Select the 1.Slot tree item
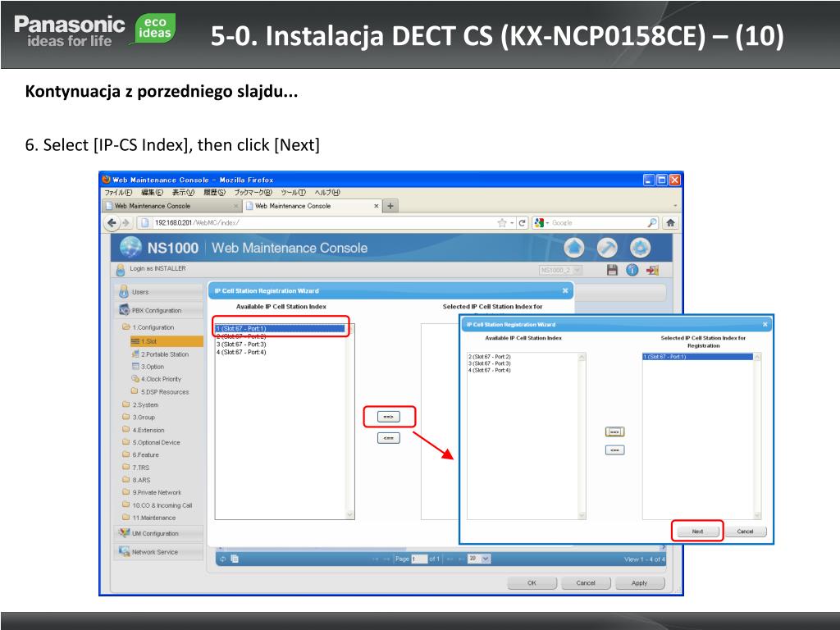This screenshot has height=630, width=840. click(x=167, y=341)
